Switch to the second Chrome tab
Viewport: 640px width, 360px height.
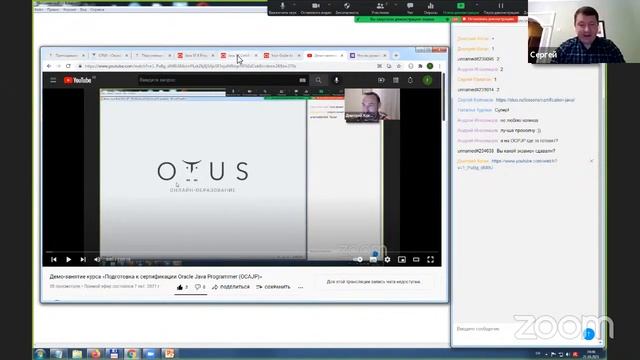click(x=110, y=55)
